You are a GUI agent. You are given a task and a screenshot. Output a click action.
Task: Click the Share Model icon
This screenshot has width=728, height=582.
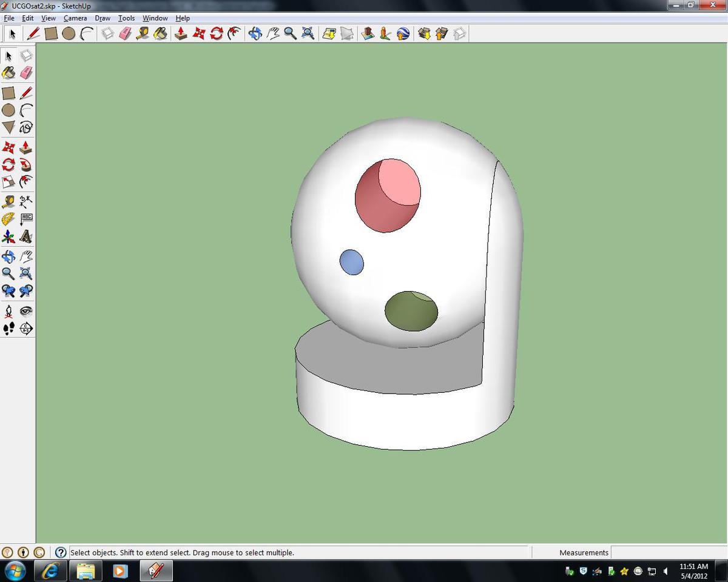point(442,33)
